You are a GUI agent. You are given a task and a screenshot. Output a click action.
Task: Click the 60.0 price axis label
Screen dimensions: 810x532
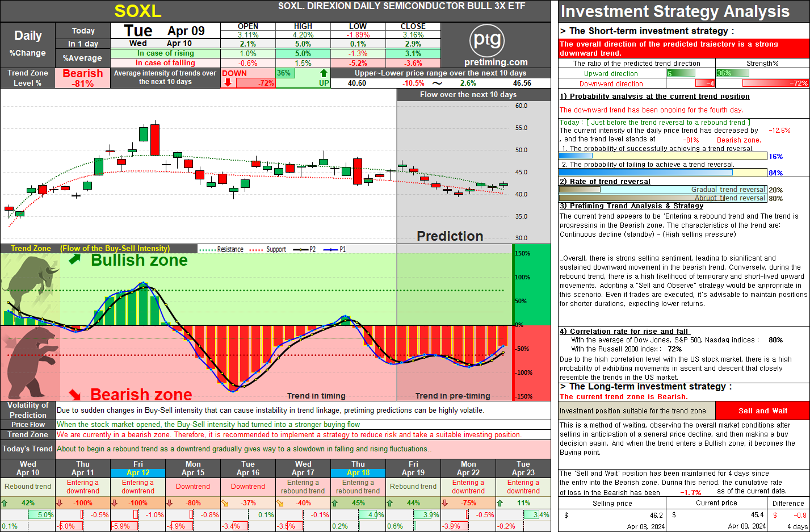521,106
